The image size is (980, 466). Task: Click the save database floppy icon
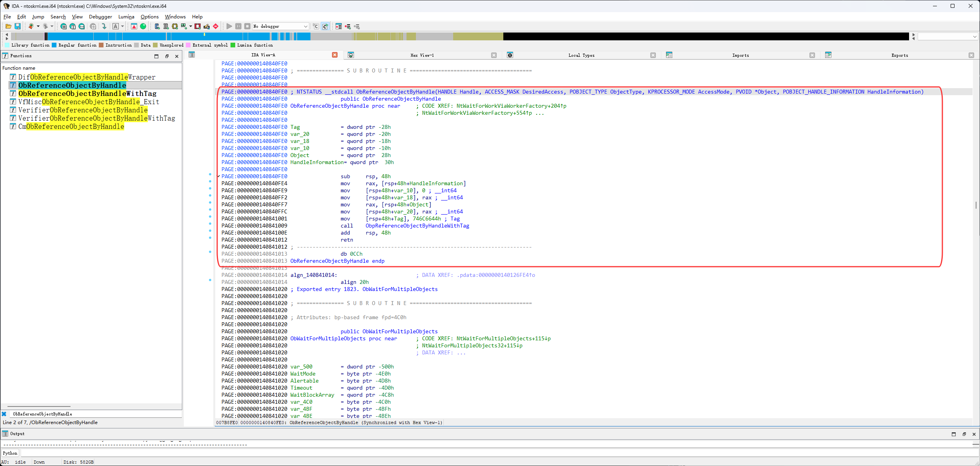click(x=18, y=26)
